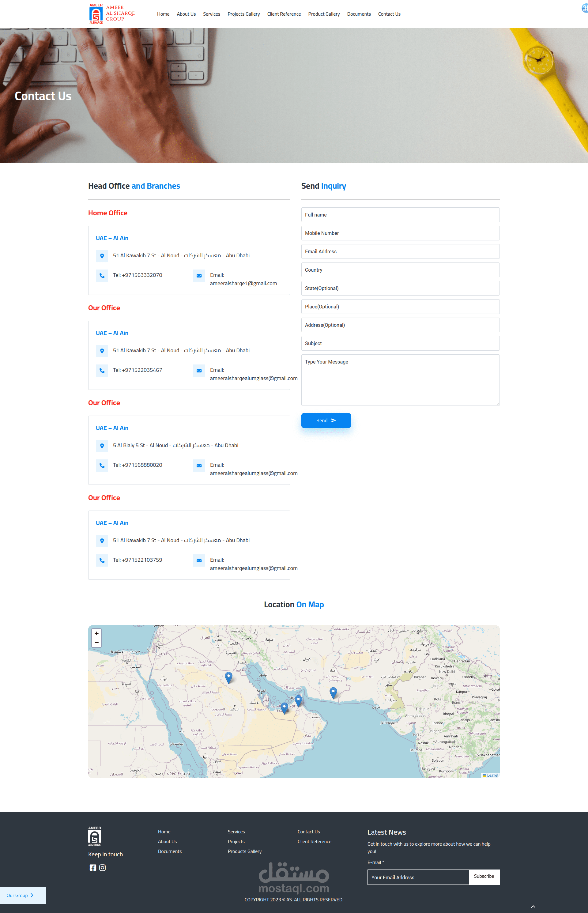Expand the Our Group side tab
This screenshot has height=913, width=588.
point(21,896)
